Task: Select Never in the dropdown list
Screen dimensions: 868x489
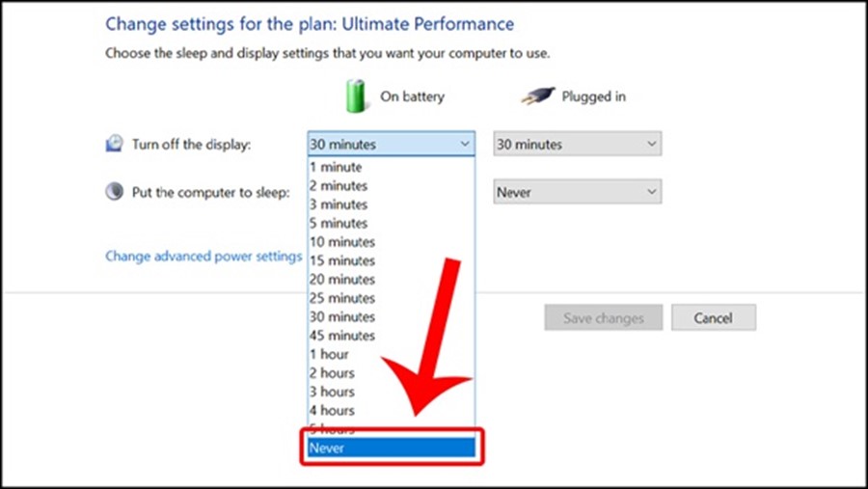Action: tap(392, 448)
